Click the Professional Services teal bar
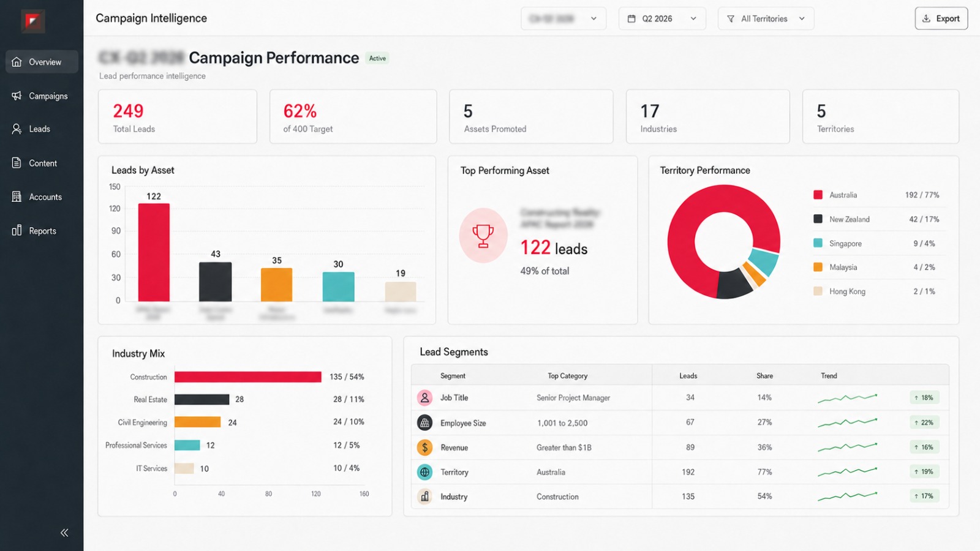 coord(187,445)
